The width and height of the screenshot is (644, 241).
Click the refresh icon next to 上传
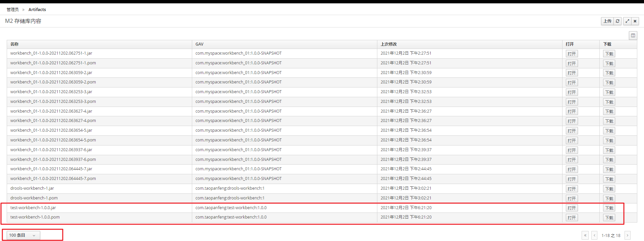(618, 21)
